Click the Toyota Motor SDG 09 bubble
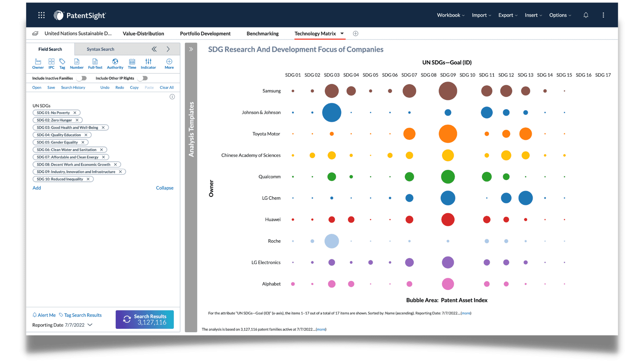 point(448,134)
